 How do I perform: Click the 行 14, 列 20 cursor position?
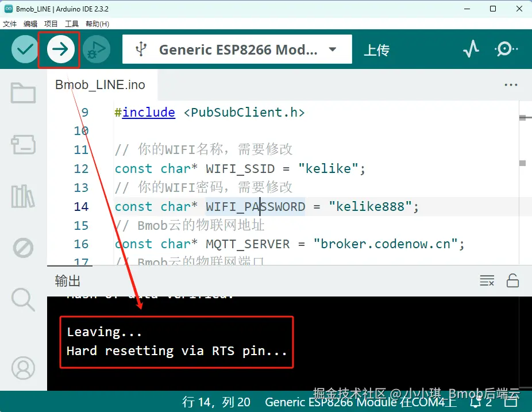pyautogui.click(x=216, y=402)
